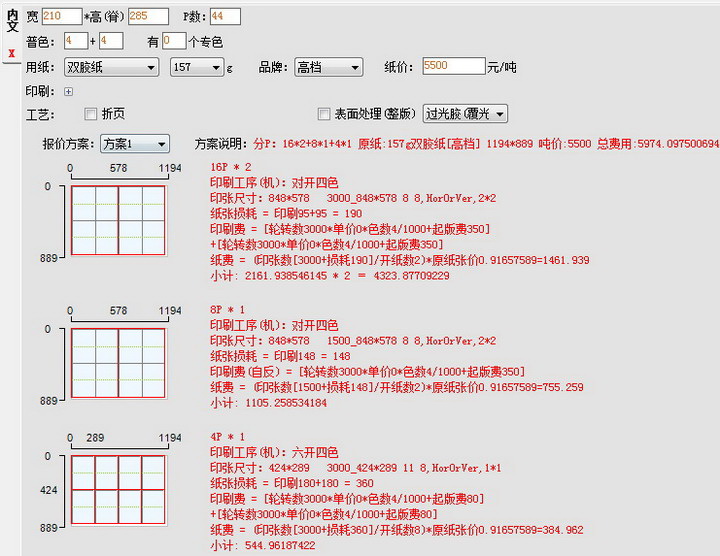Click the 高(脊) height input field
This screenshot has width=720, height=556.
coord(148,17)
